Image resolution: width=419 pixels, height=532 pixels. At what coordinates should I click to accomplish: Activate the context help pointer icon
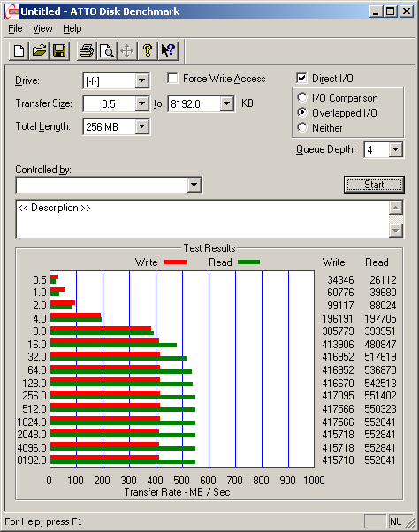(168, 51)
